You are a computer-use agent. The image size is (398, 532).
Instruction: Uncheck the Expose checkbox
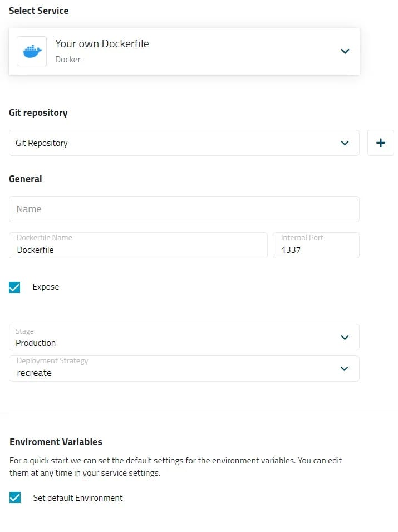14,287
